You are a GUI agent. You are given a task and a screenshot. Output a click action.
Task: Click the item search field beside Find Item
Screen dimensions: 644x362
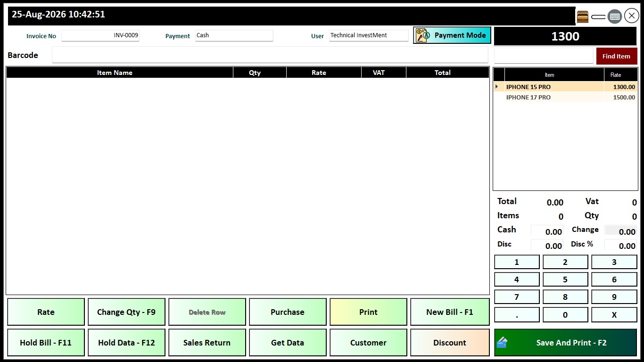543,56
